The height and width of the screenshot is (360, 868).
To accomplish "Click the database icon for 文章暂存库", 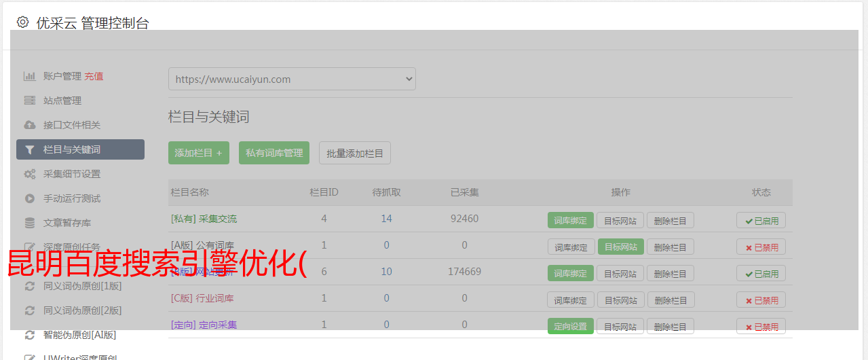I will pos(29,223).
